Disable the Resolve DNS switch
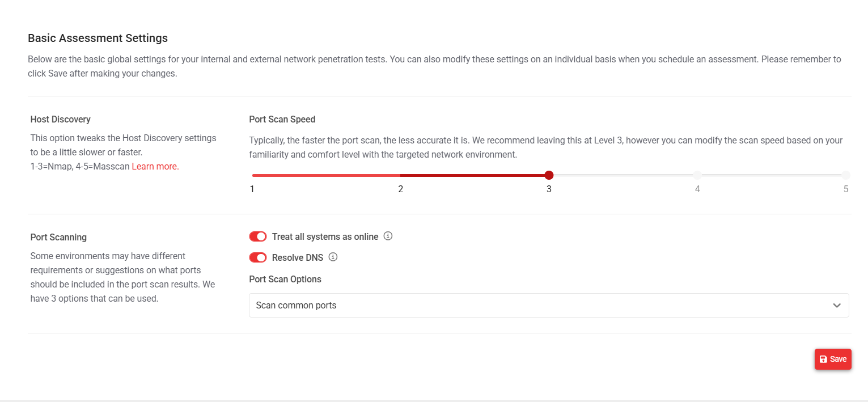The height and width of the screenshot is (402, 868). [258, 257]
